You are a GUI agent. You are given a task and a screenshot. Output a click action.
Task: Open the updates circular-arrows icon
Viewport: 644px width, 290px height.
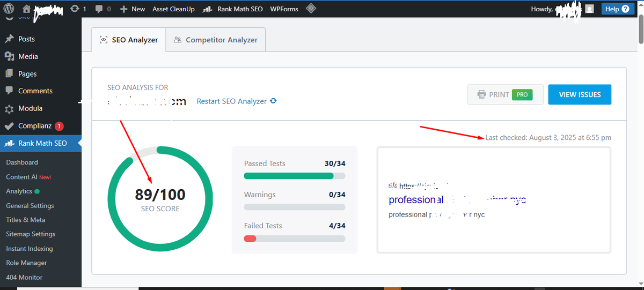tap(75, 9)
